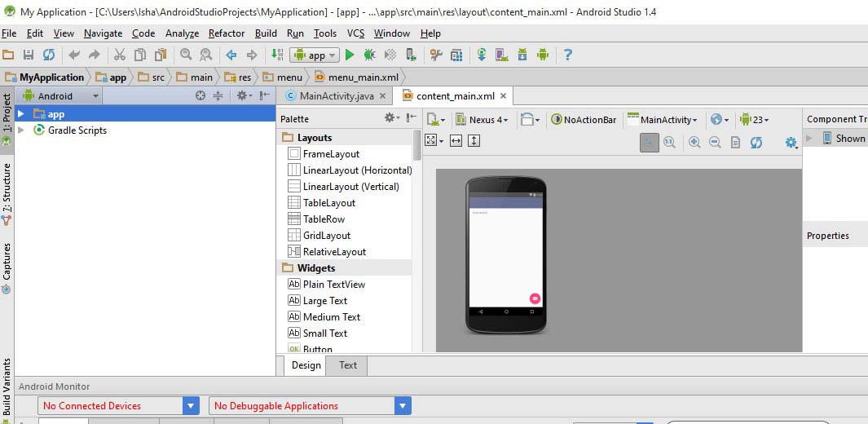Hide the Project panel with the pin icon
The height and width of the screenshot is (424, 868).
[265, 95]
